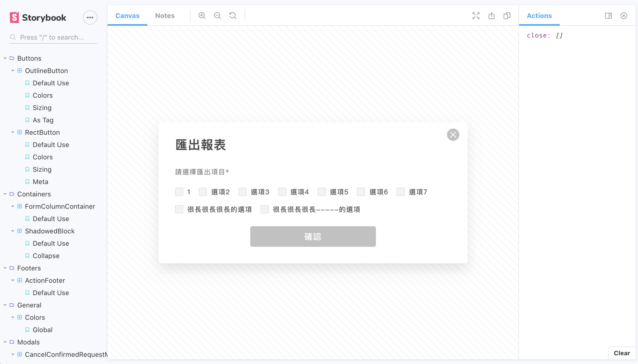This screenshot has height=364, width=638.
Task: Open the Storybook ellipsis menu button
Action: [x=90, y=18]
